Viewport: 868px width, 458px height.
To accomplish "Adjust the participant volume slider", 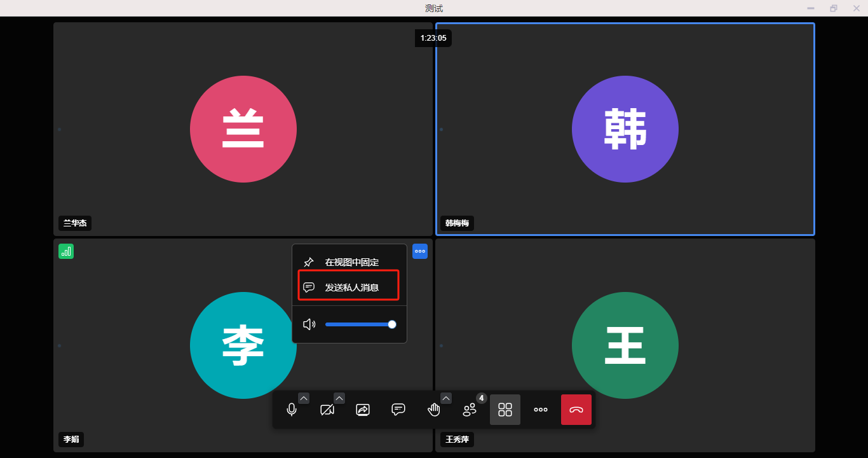I will tap(360, 324).
